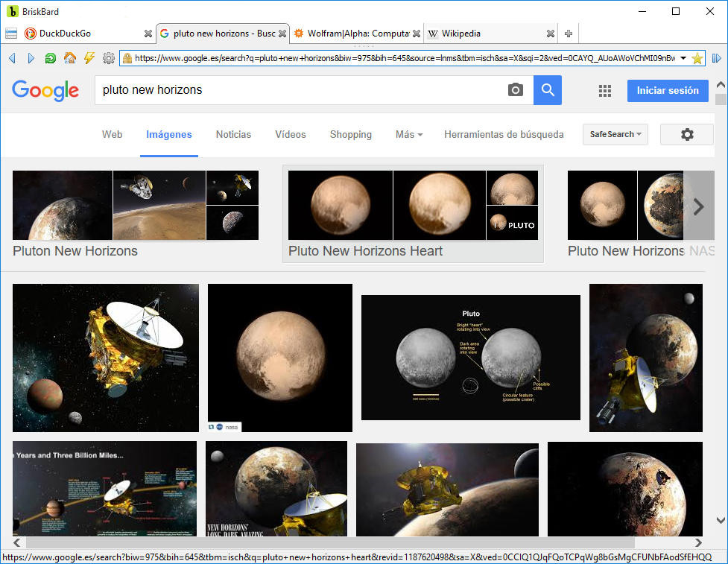The width and height of the screenshot is (728, 564).
Task: Expand the Más menu
Action: tap(409, 135)
